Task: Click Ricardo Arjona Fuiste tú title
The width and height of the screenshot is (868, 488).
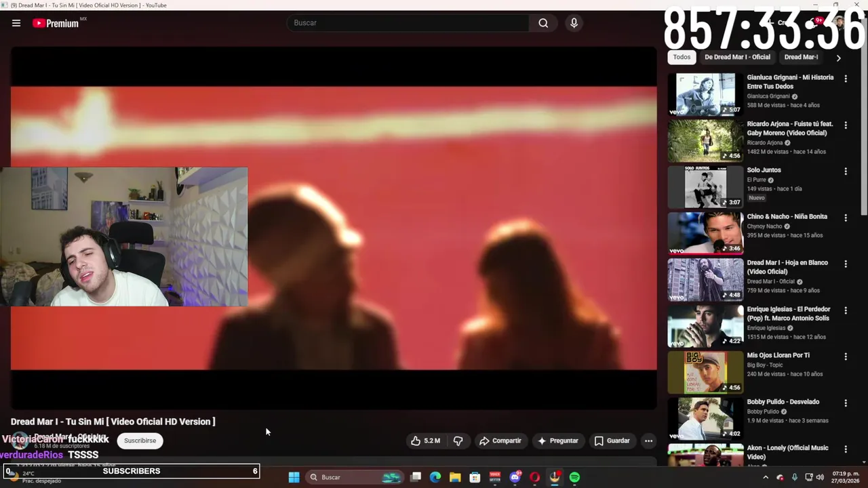Action: pyautogui.click(x=790, y=128)
